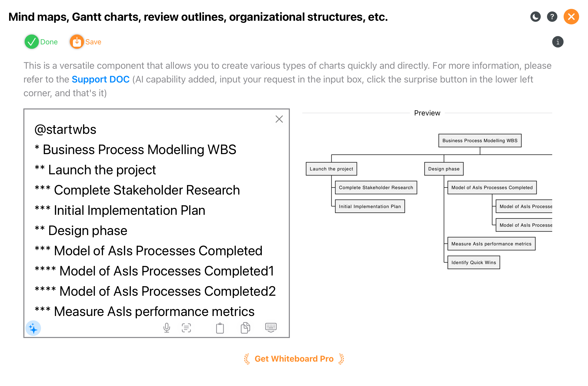The width and height of the screenshot is (588, 386).
Task: Open help via the question mark icon
Action: 552,17
